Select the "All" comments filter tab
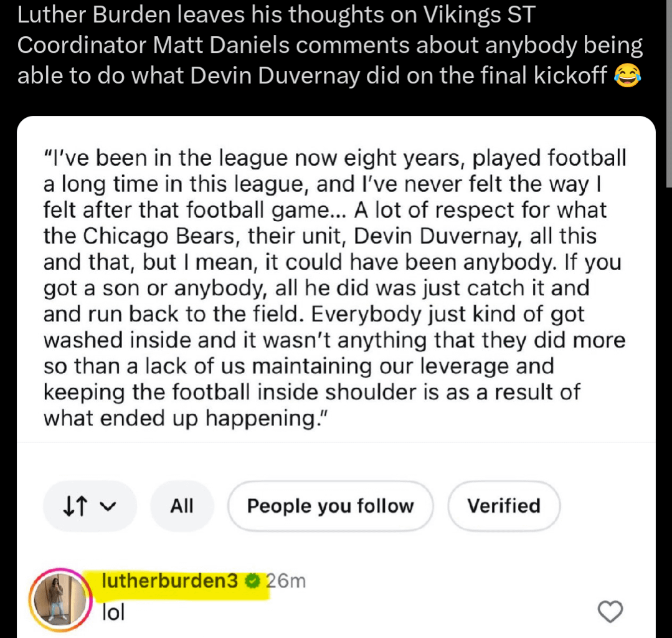672x638 pixels. point(181,506)
